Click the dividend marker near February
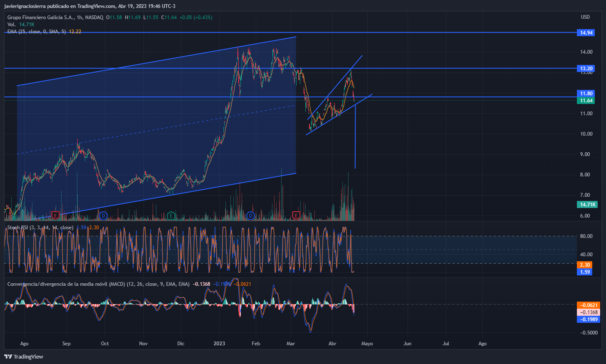The height and width of the screenshot is (364, 606). click(250, 215)
